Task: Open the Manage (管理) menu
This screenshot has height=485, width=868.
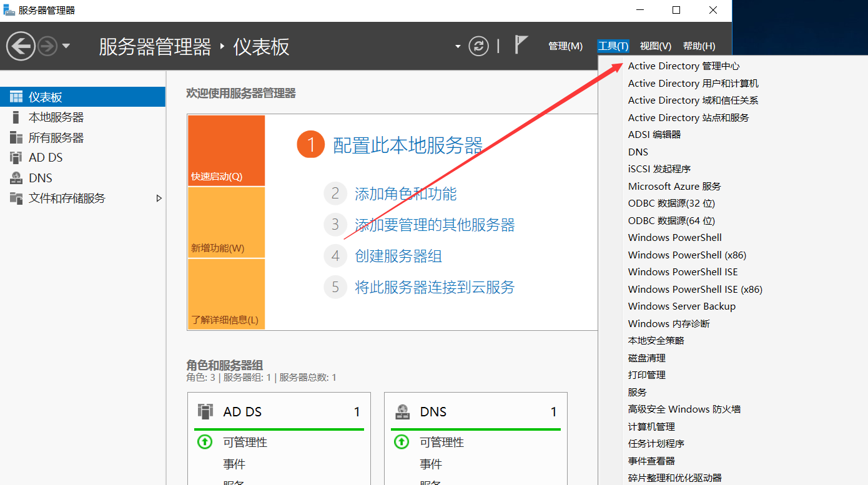Action: click(x=565, y=46)
